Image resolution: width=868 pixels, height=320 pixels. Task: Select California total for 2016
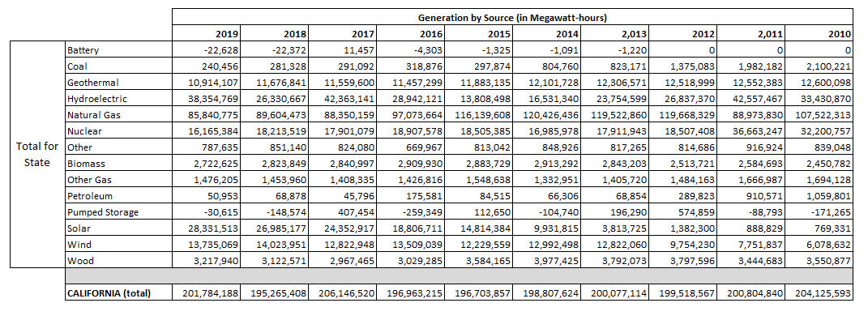point(410,293)
